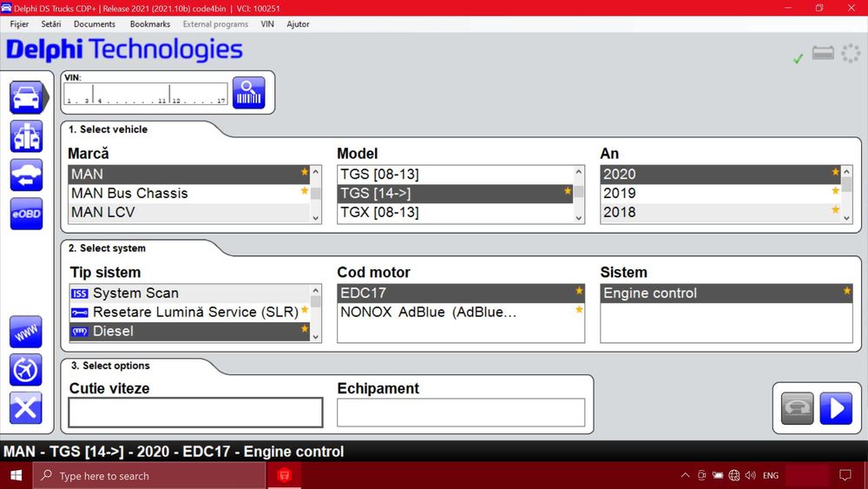This screenshot has height=489, width=868.
Task: Open the Setări menu
Action: [51, 23]
